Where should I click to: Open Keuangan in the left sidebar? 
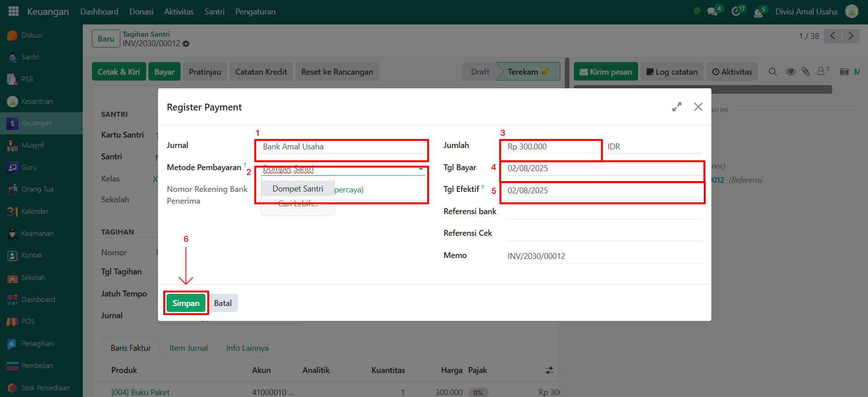coord(37,123)
